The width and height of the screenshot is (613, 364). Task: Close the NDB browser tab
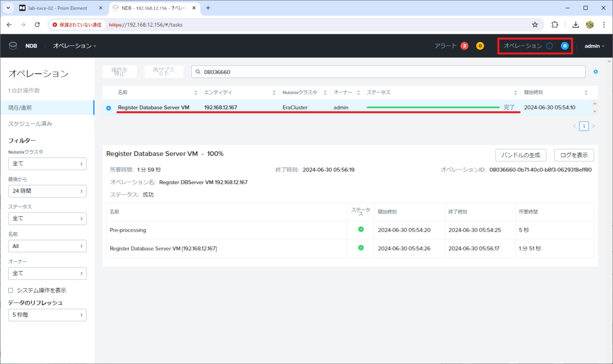pos(194,8)
